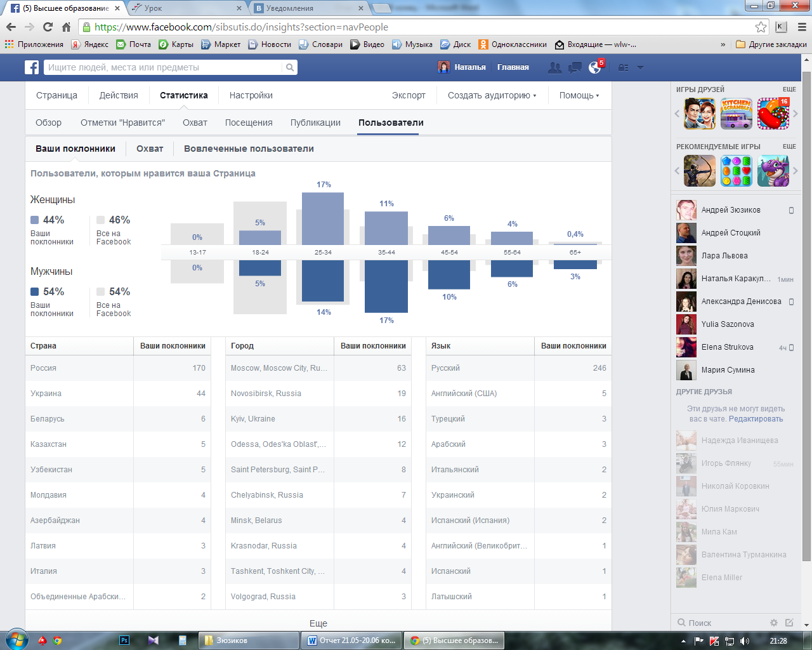Open chat settings gear icon
The width and height of the screenshot is (812, 650).
point(773,623)
